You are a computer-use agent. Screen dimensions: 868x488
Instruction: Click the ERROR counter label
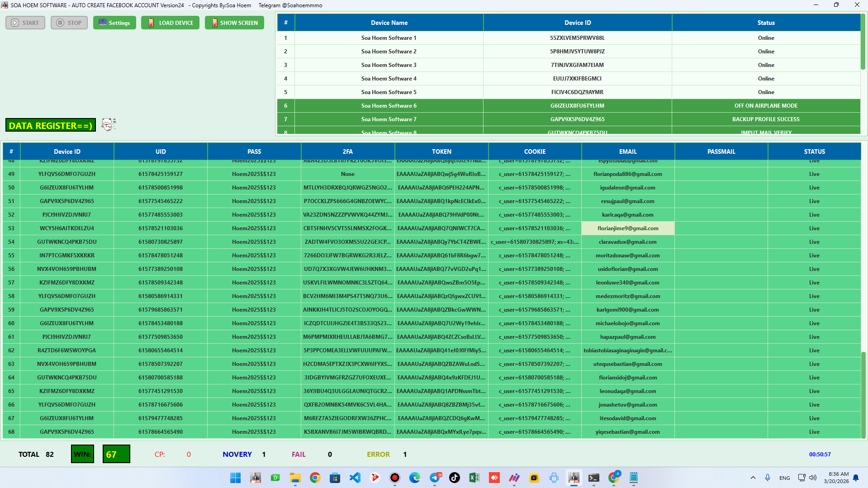pos(378,454)
